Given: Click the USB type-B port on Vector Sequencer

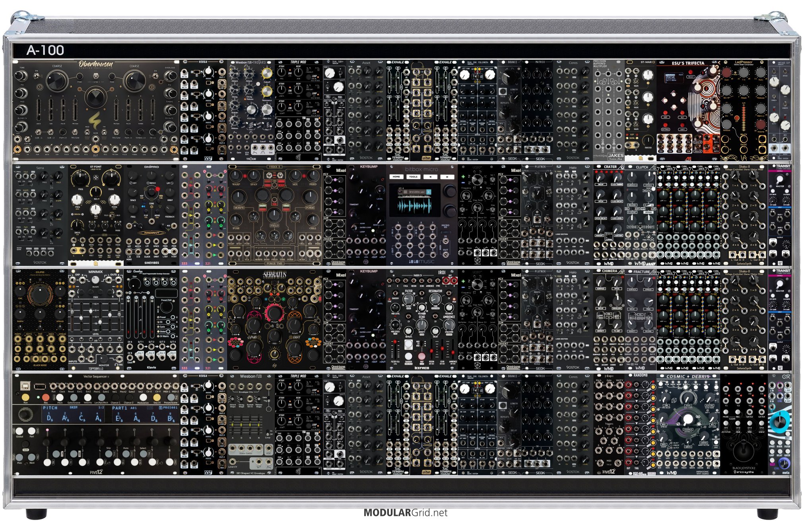Looking at the screenshot, I should (25, 385).
